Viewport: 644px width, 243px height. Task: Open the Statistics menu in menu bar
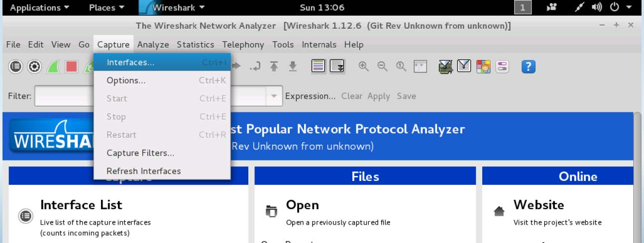point(195,45)
